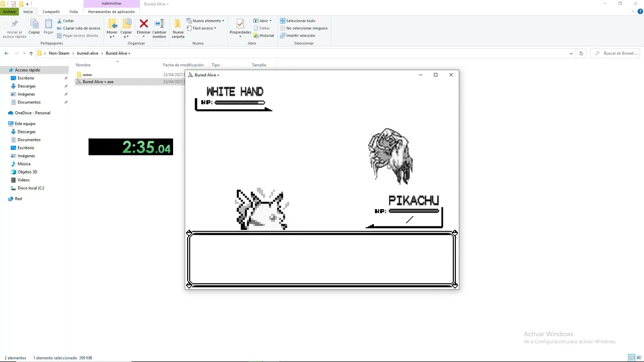The height and width of the screenshot is (362, 644).
Task: Click buried-alive in the address path
Action: (x=88, y=53)
